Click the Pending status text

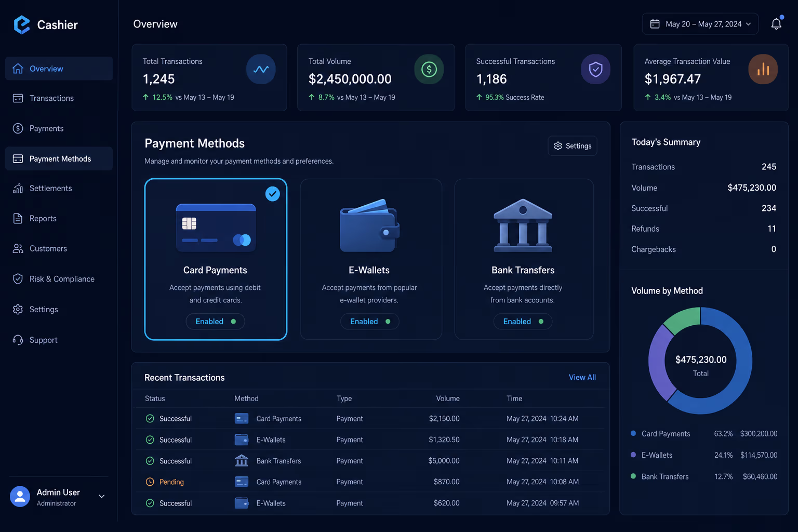[171, 482]
